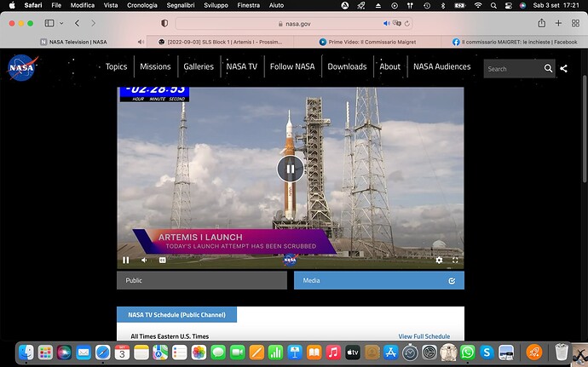The width and height of the screenshot is (588, 367).
Task: Enter fullscreen mode on the video
Action: [x=455, y=260]
